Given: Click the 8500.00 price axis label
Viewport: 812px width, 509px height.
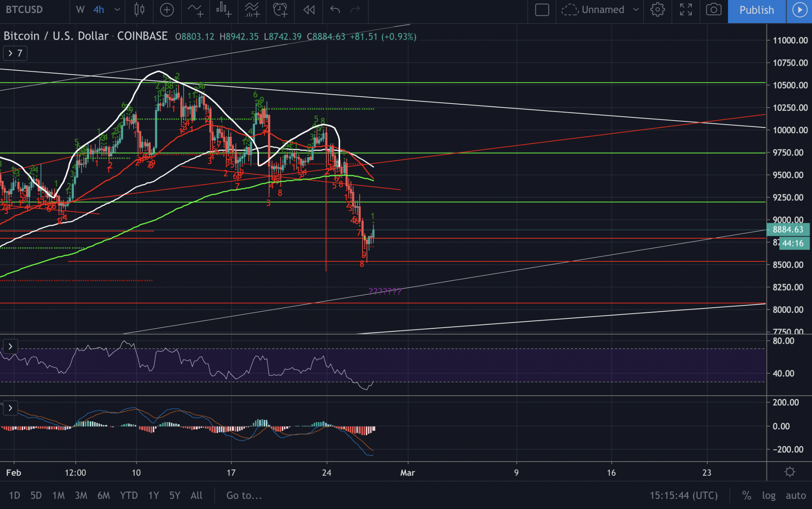Looking at the screenshot, I should click(x=788, y=265).
